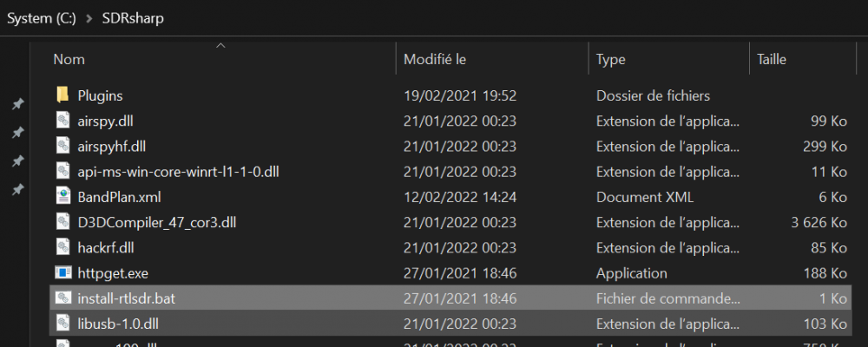
Task: Click the libusb-1.0.dll file icon
Action: click(x=63, y=323)
